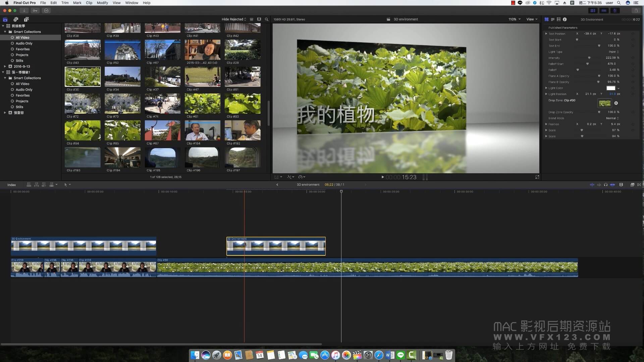Open Background Tasks checkmark icon

[46, 10]
